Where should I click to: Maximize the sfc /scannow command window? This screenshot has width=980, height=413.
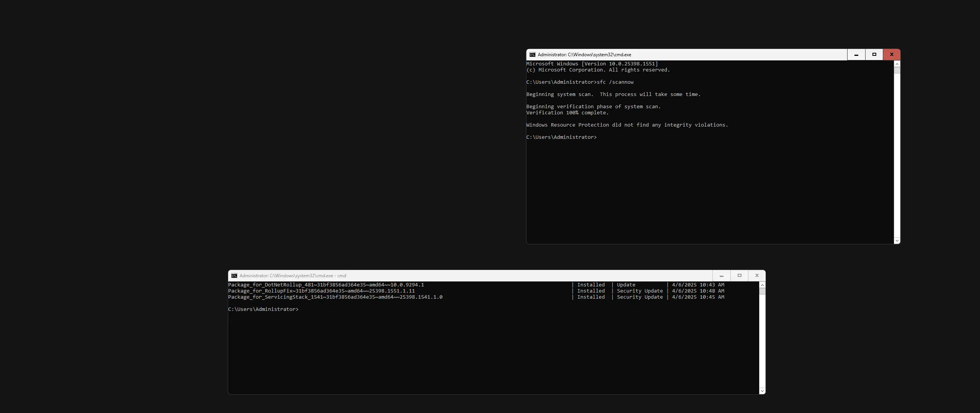tap(874, 55)
